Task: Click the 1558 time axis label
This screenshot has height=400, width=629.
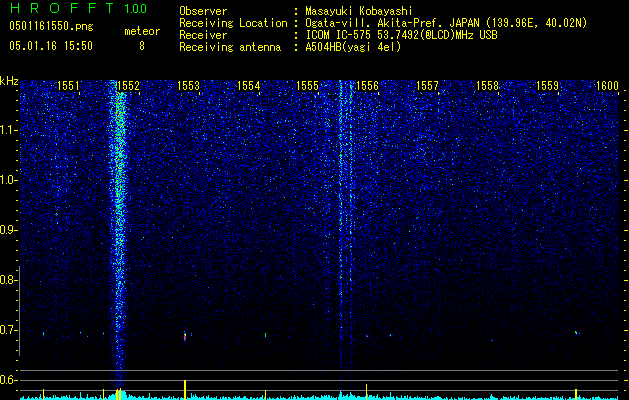Action: click(x=487, y=85)
